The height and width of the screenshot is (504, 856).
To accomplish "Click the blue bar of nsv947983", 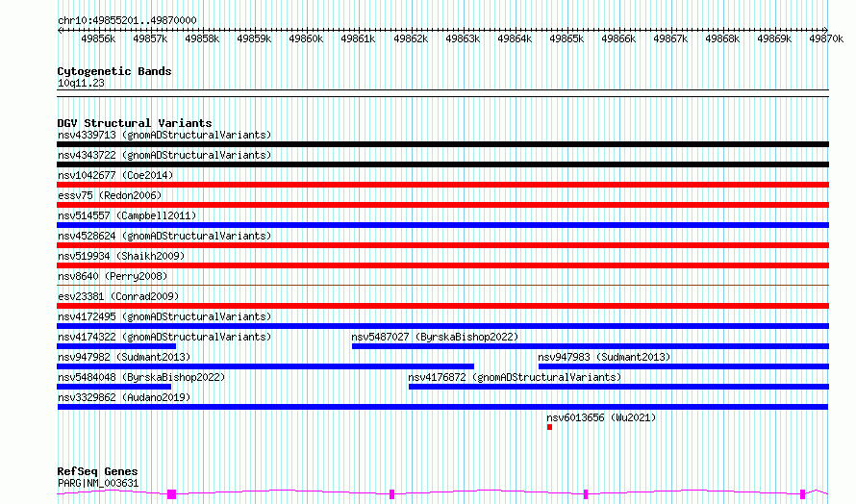I will click(x=684, y=366).
